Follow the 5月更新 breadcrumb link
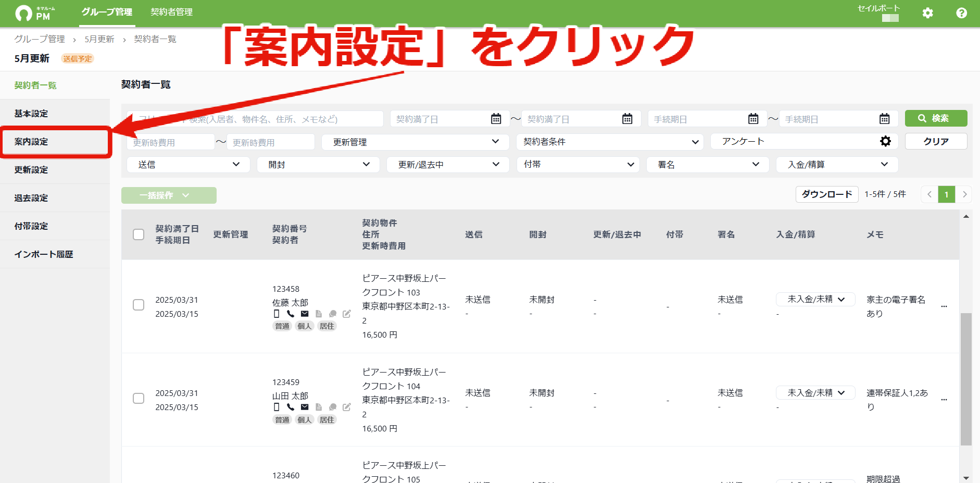The width and height of the screenshot is (980, 483). pos(99,39)
